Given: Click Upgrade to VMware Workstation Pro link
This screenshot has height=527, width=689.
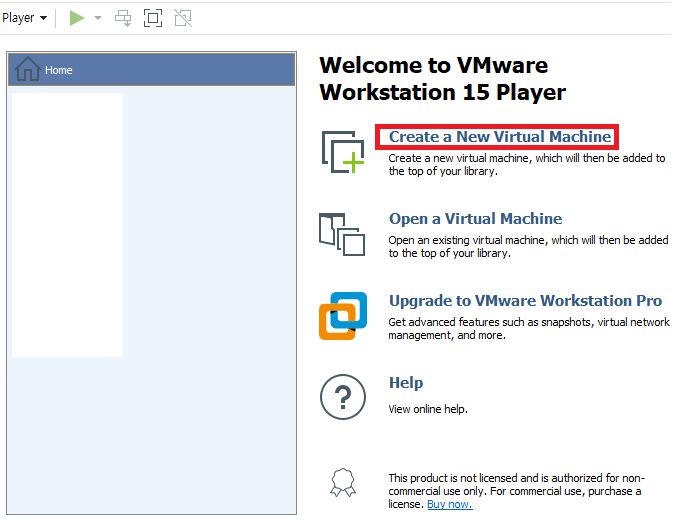Looking at the screenshot, I should coord(526,301).
